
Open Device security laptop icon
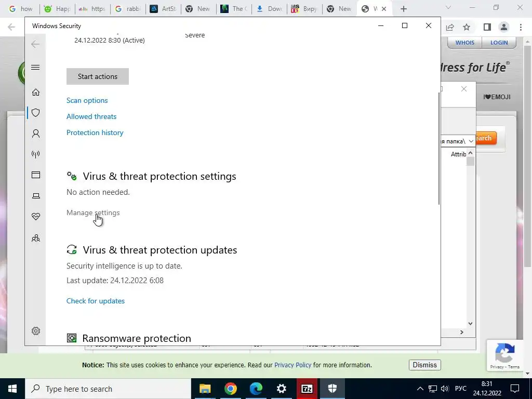[x=36, y=196]
